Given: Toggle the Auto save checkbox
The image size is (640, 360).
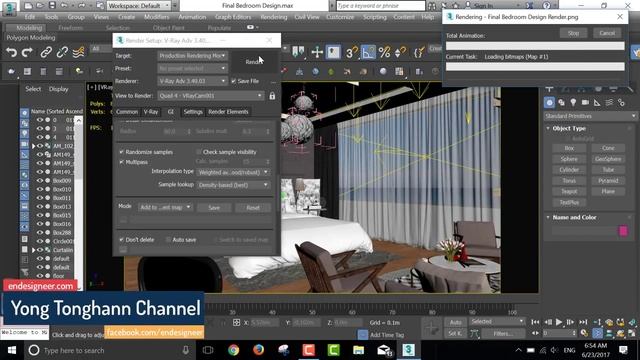Looking at the screenshot, I should pos(168,240).
